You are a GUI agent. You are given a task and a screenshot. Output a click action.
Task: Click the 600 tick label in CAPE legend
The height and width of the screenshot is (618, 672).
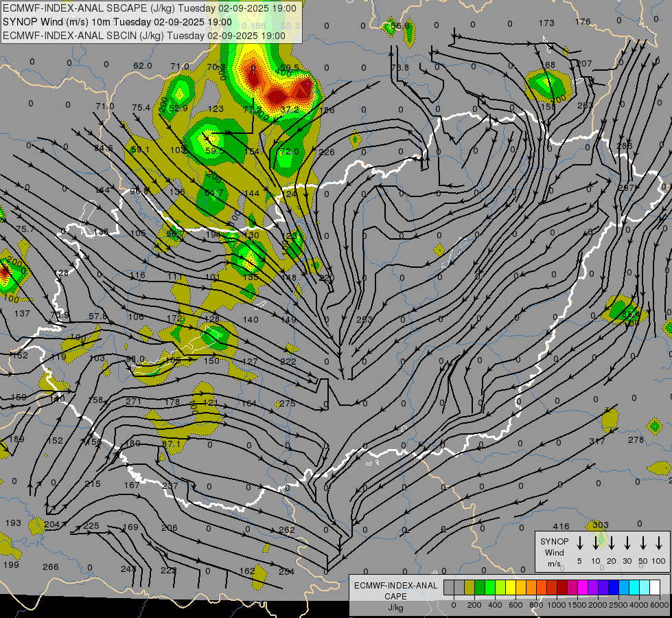tap(515, 605)
